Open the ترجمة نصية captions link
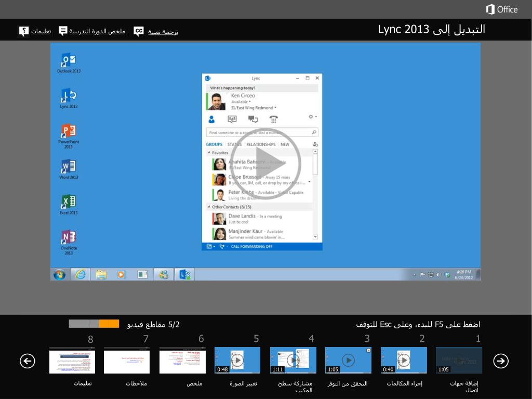 click(163, 32)
